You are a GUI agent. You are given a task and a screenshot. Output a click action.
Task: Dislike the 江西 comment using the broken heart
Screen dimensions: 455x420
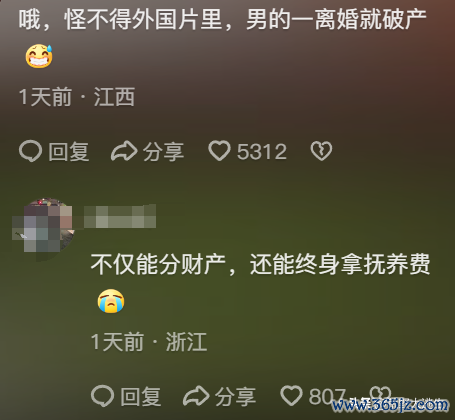click(321, 151)
